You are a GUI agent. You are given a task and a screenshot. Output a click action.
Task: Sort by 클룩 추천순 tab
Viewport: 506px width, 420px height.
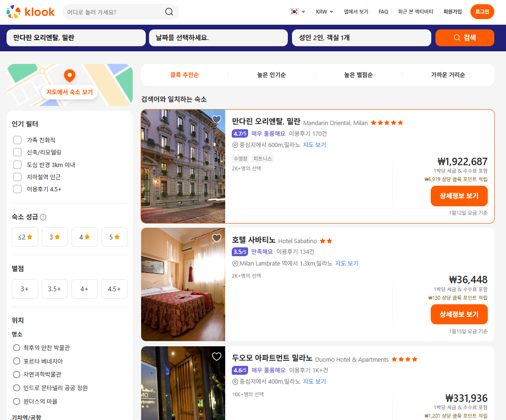184,75
